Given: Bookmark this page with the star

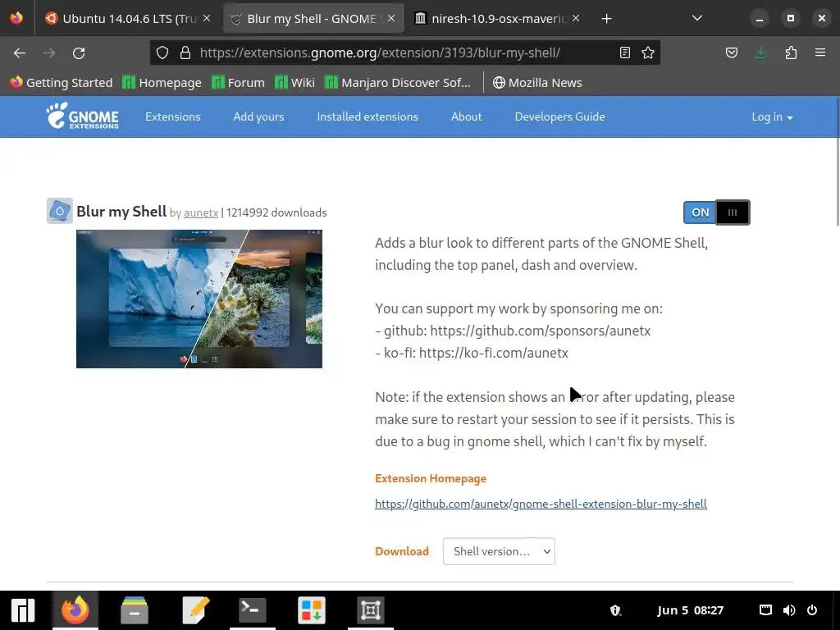Looking at the screenshot, I should pyautogui.click(x=648, y=52).
